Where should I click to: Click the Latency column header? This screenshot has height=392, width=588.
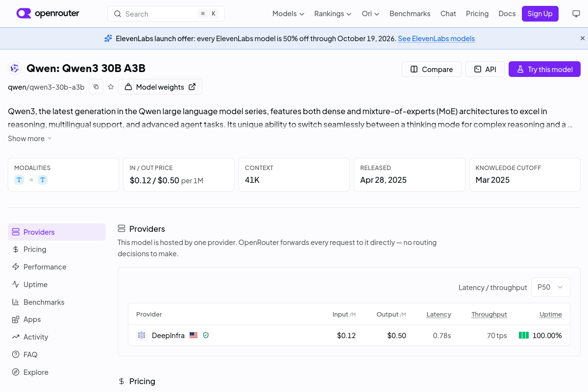(x=439, y=314)
